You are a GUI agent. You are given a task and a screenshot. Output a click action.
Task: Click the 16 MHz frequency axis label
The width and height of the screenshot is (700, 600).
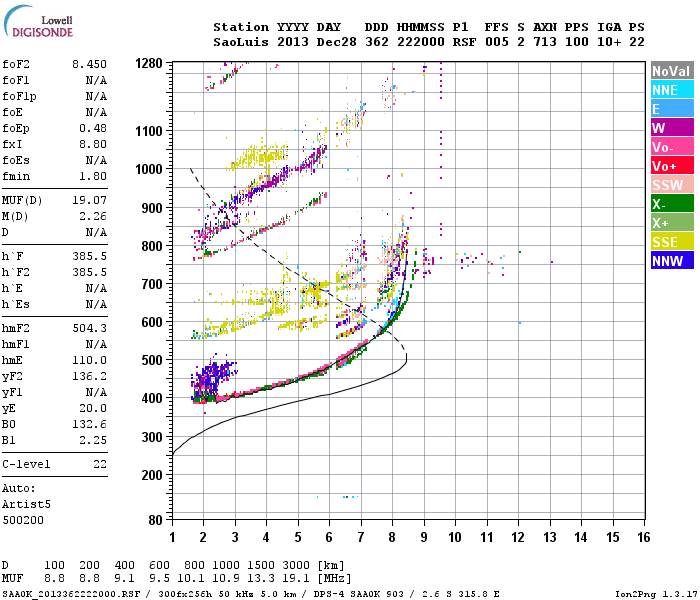point(644,537)
